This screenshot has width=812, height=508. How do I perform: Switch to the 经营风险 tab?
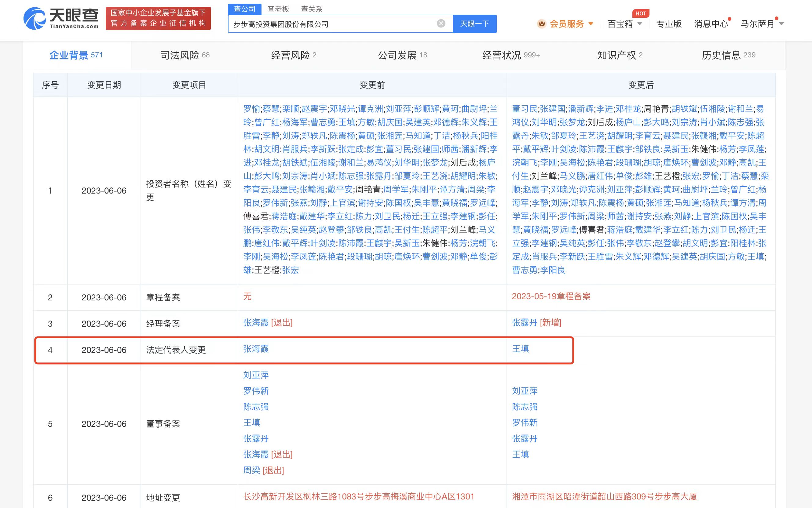tap(294, 55)
